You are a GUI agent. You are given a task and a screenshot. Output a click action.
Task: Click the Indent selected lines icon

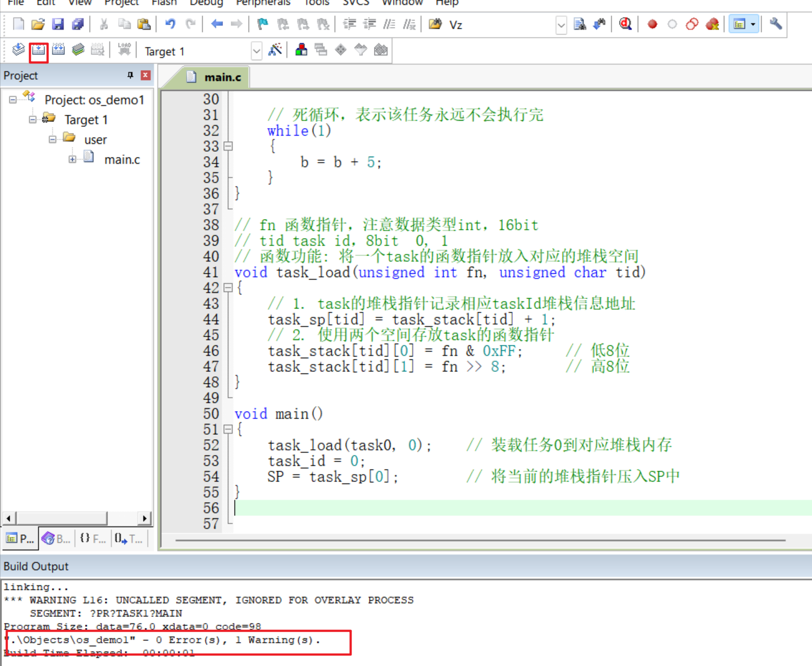(349, 24)
